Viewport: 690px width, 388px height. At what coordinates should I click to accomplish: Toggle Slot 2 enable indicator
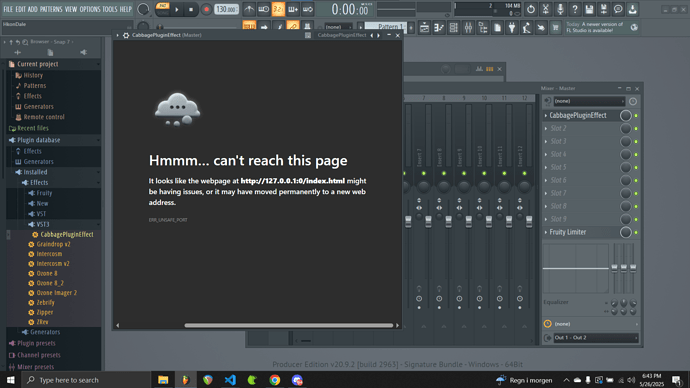[x=636, y=128]
